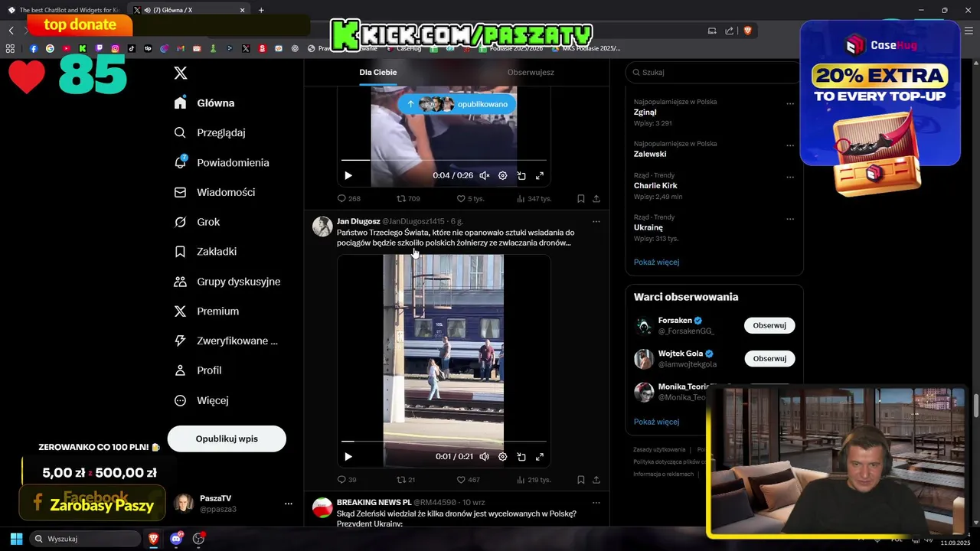Enter fullscreen on 0:21 video
Screen dimensions: 980x551
540,456
